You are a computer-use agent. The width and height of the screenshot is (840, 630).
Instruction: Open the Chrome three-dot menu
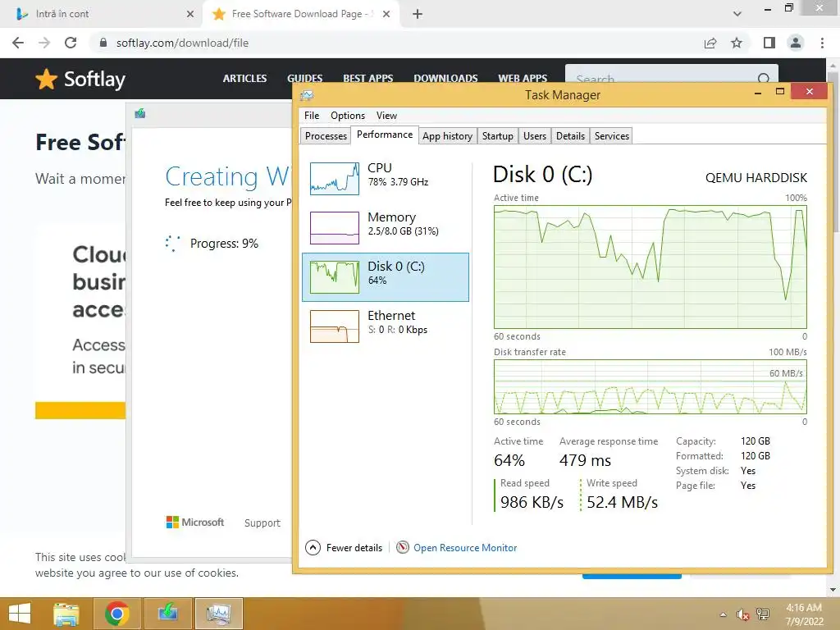tap(822, 43)
